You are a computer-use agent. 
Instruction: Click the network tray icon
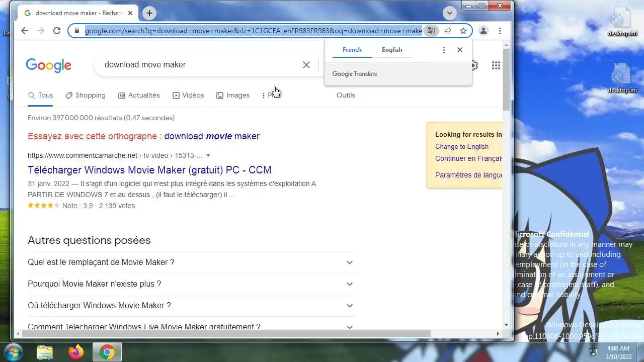(593, 352)
